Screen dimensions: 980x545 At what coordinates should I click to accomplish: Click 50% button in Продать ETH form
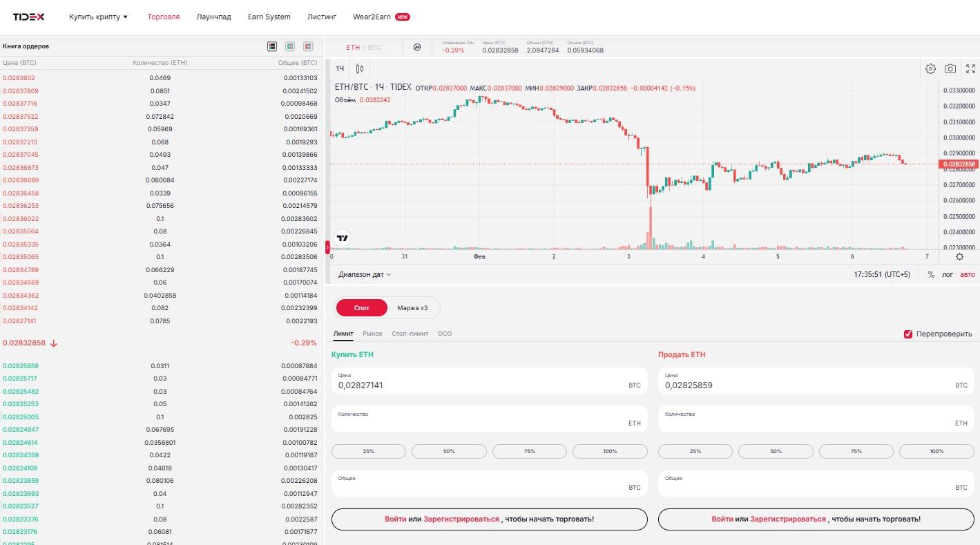click(776, 451)
